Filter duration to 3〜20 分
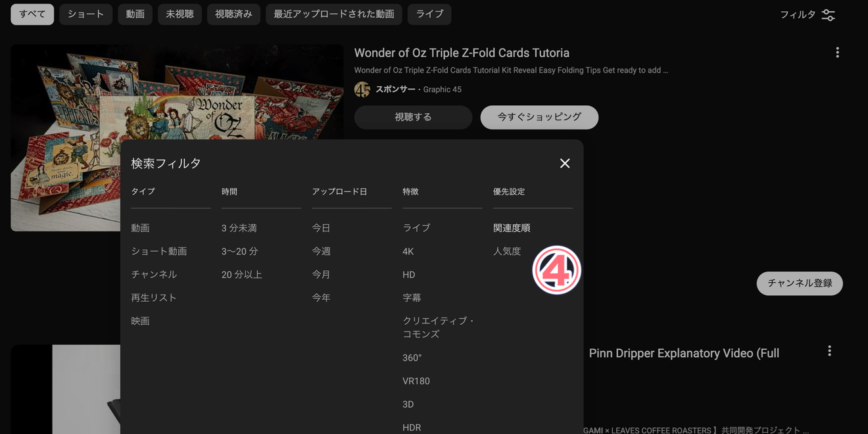This screenshot has width=868, height=434. click(x=240, y=251)
